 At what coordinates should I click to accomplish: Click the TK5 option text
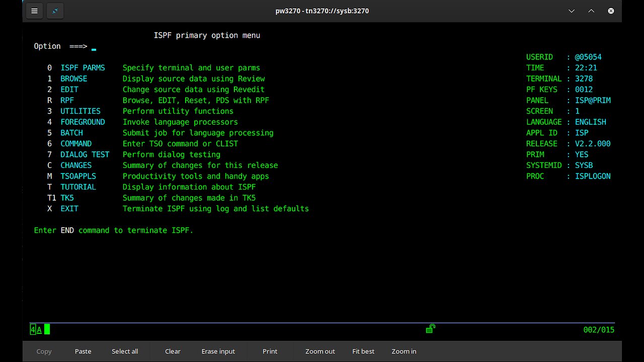click(67, 198)
